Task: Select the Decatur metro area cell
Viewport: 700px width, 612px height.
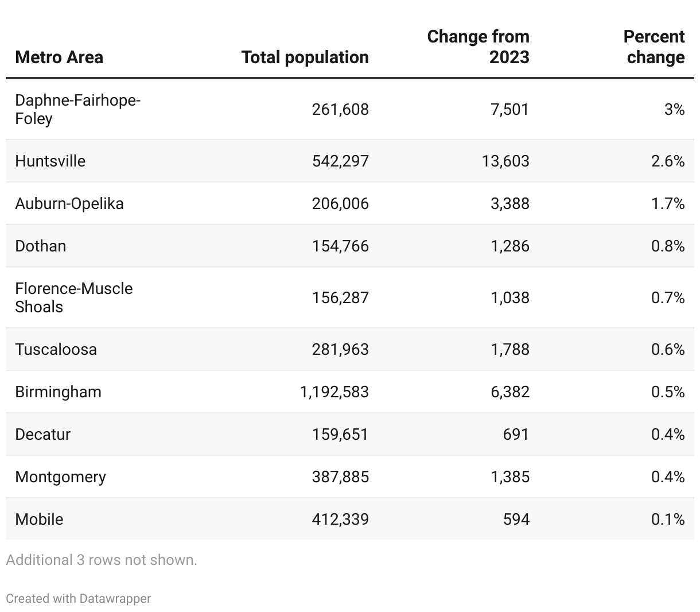Action: (43, 434)
